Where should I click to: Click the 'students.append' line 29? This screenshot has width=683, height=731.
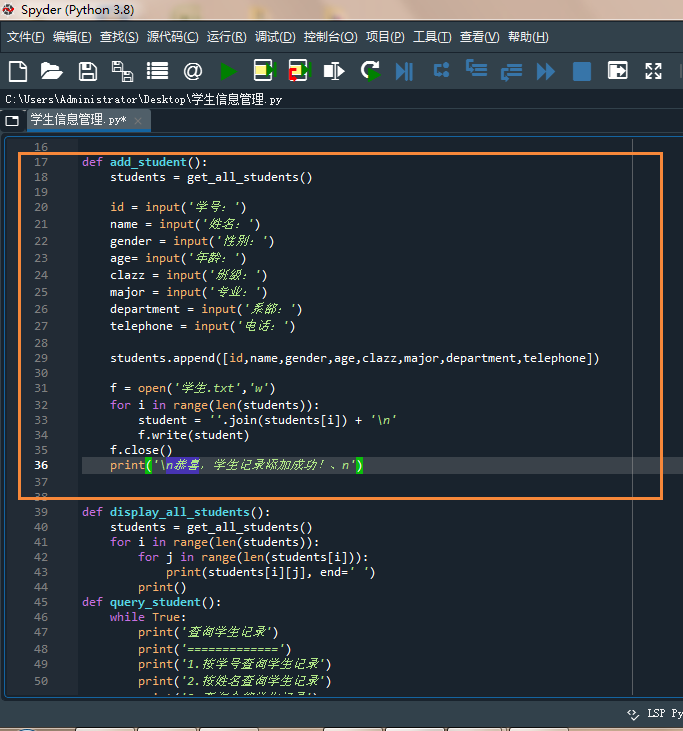(354, 358)
